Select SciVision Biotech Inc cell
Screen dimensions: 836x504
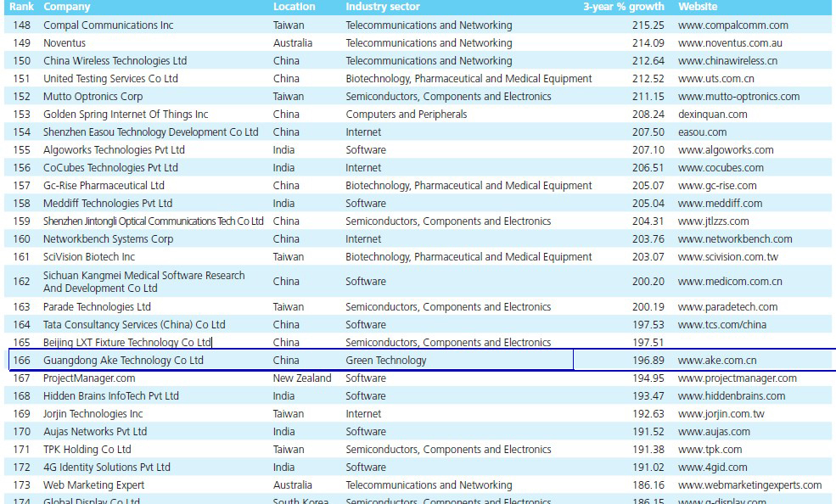coord(89,257)
